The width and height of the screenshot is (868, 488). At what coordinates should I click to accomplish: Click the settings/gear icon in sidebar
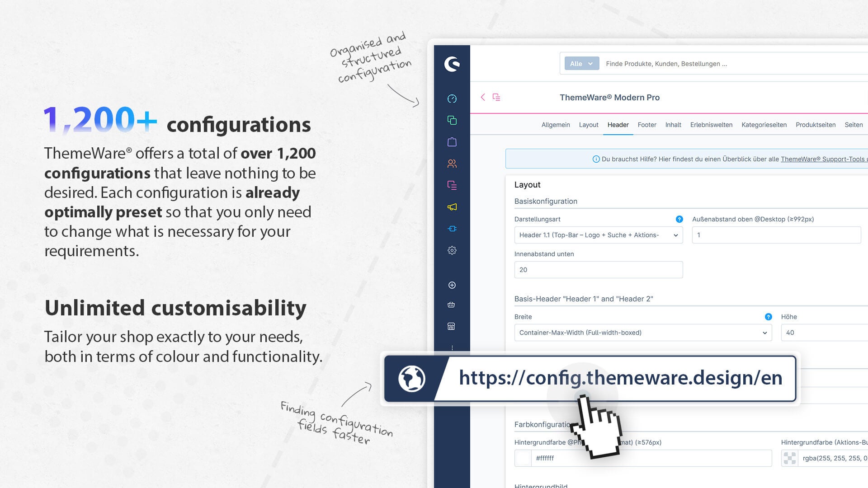point(451,250)
